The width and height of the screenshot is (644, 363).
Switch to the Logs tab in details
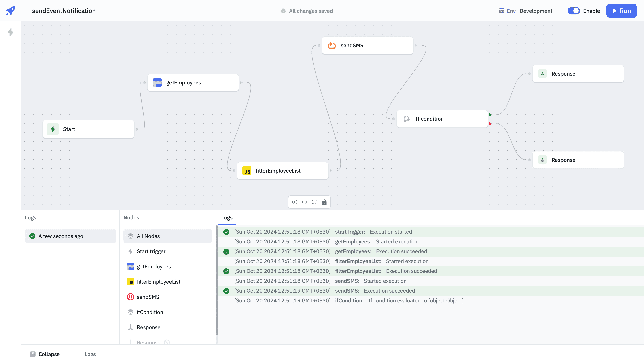(227, 218)
